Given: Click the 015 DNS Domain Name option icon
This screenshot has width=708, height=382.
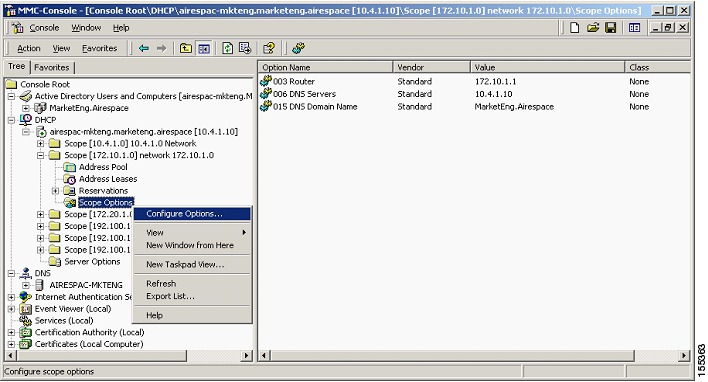Looking at the screenshot, I should [266, 106].
